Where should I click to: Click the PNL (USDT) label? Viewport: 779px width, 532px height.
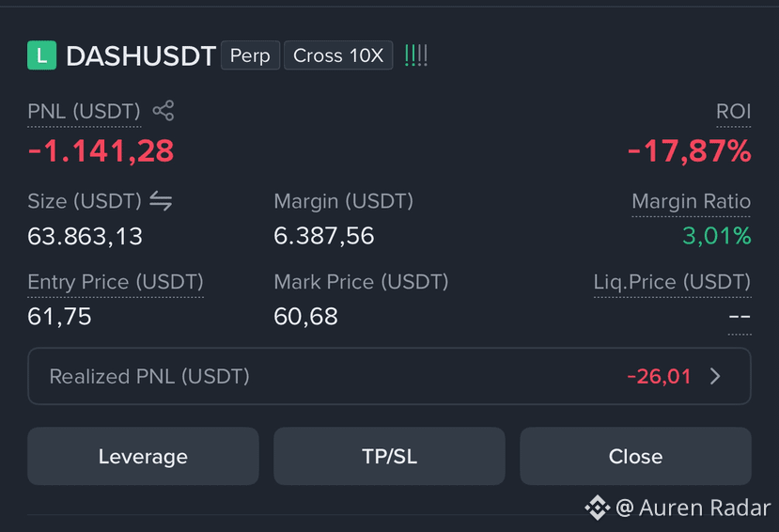(x=84, y=111)
